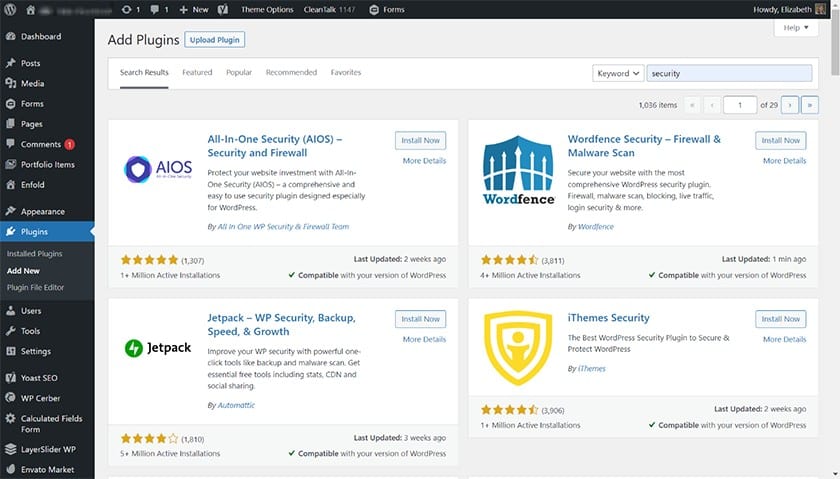This screenshot has width=840, height=479.
Task: Go to the next results page
Action: 790,105
